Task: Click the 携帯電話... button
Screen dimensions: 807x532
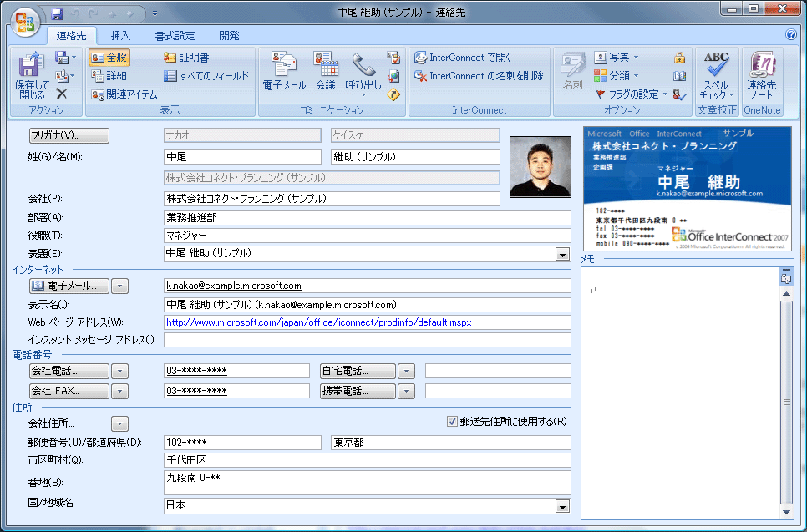Action: (x=358, y=391)
